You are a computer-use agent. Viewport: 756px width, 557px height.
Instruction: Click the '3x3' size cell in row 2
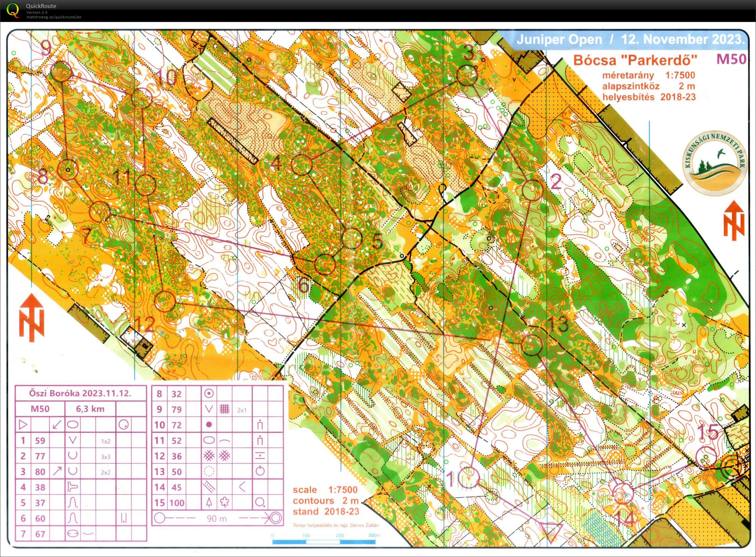click(106, 457)
